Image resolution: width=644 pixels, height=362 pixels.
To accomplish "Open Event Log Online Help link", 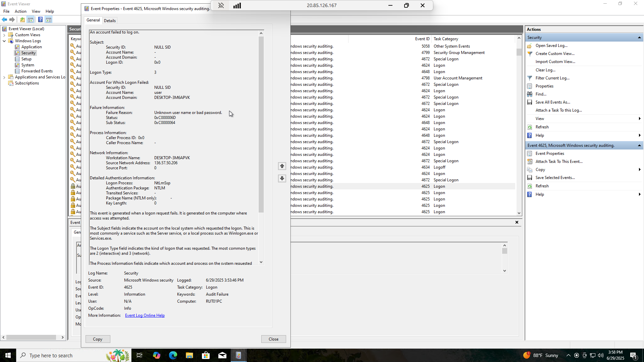I will point(145,315).
